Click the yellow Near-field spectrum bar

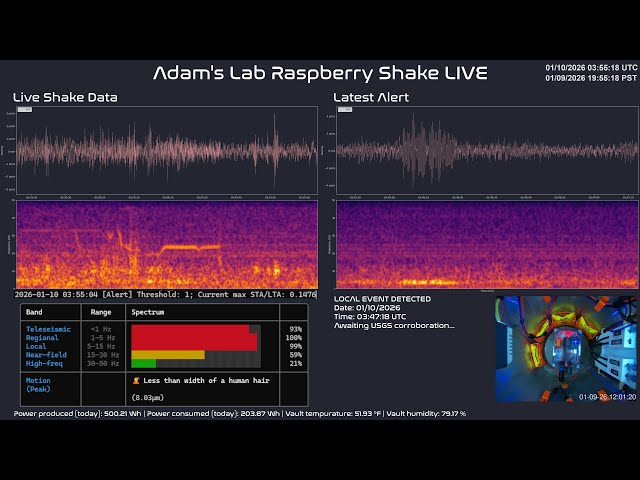coord(168,355)
